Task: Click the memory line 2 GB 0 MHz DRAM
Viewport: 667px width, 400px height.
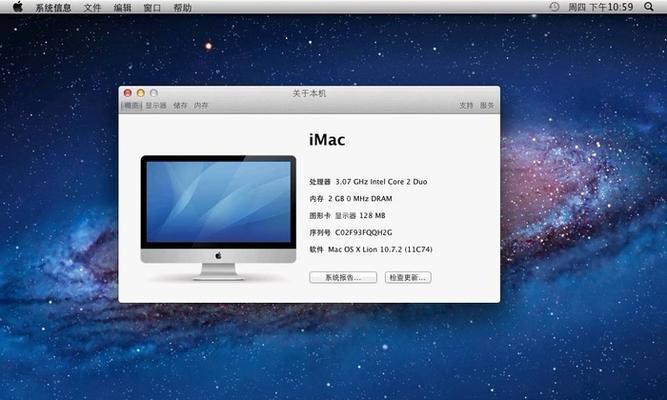Action: click(351, 199)
